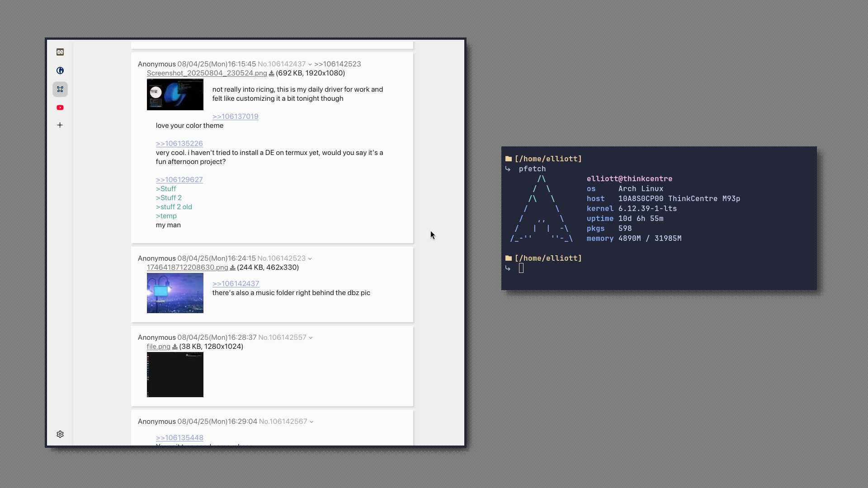Download file.png via its download icon

(x=175, y=347)
